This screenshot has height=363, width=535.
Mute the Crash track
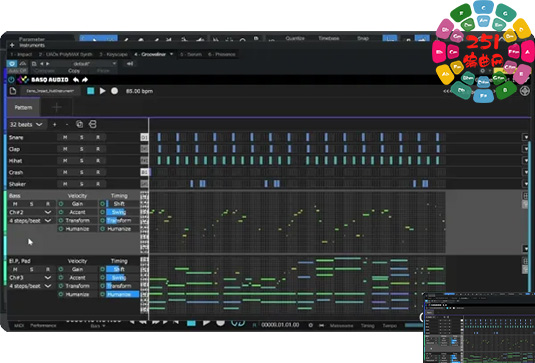pyautogui.click(x=65, y=172)
